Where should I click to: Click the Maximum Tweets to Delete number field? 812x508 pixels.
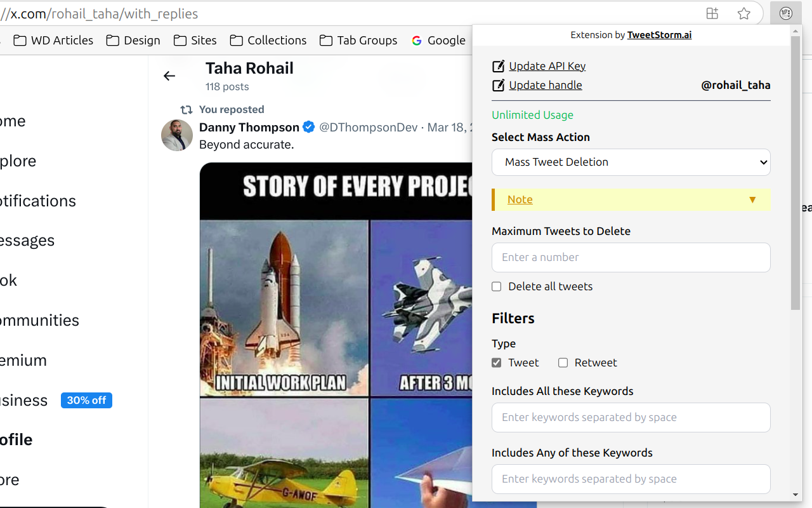[x=631, y=257]
